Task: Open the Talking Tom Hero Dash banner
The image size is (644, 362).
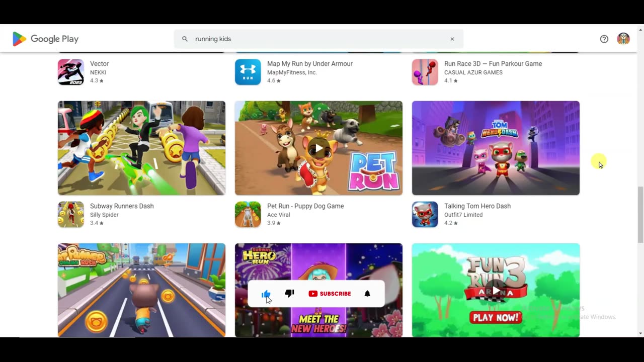Action: coord(496,148)
